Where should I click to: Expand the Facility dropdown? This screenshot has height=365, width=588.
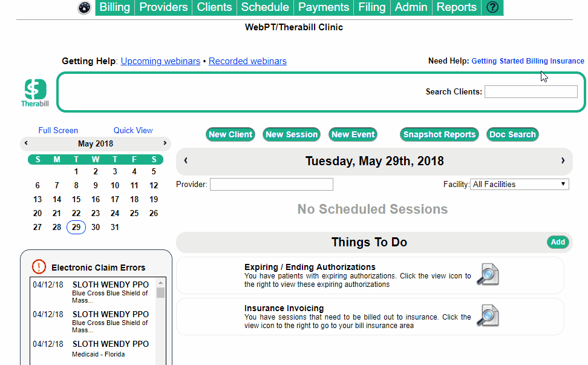(519, 185)
